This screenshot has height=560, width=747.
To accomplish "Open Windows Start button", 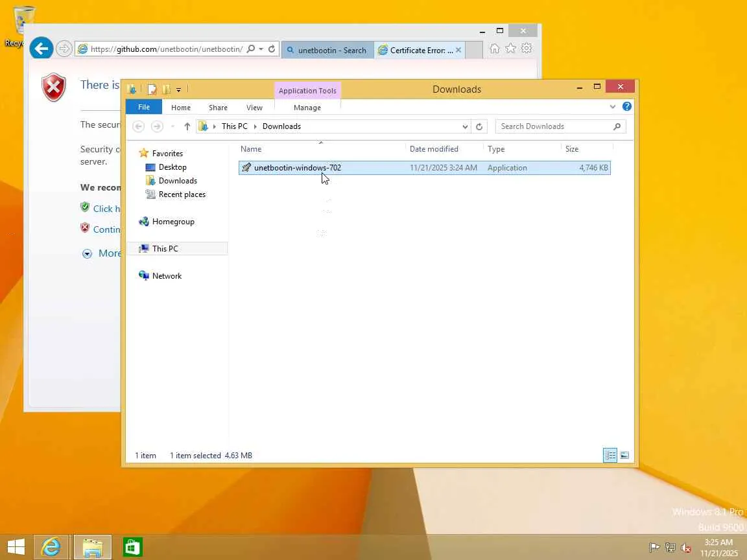I will click(16, 546).
